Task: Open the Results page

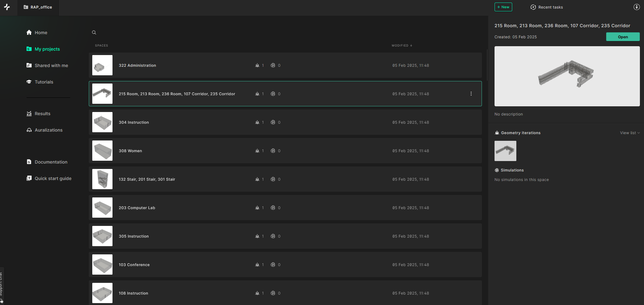Action: click(39, 114)
